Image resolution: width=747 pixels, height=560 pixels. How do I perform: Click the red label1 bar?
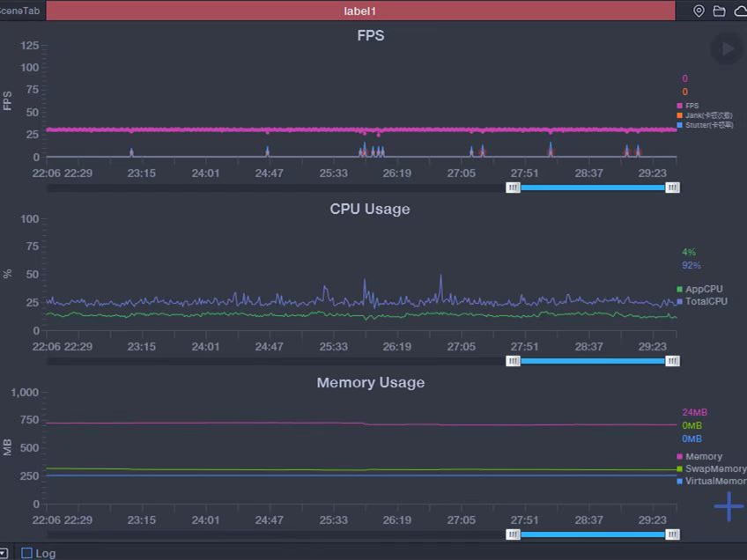(x=359, y=11)
